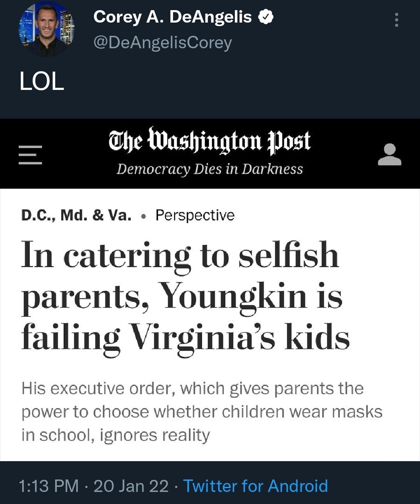Click the executive order subheadline text
The width and height of the screenshot is (420, 504).
tap(201, 412)
